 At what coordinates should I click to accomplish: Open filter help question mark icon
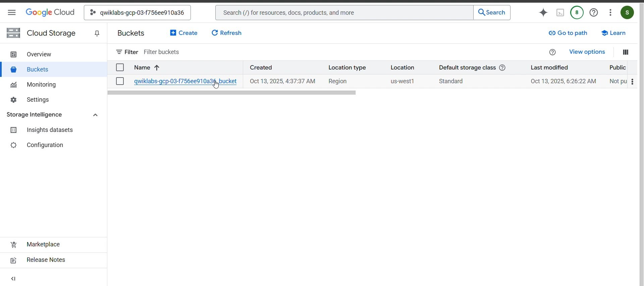coord(552,52)
